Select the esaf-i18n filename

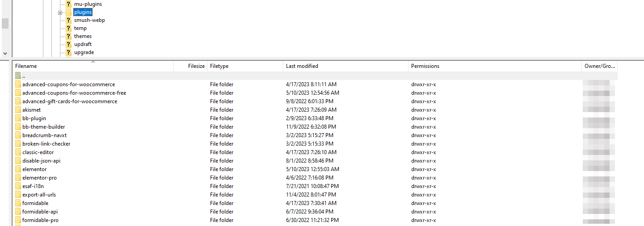(33, 186)
